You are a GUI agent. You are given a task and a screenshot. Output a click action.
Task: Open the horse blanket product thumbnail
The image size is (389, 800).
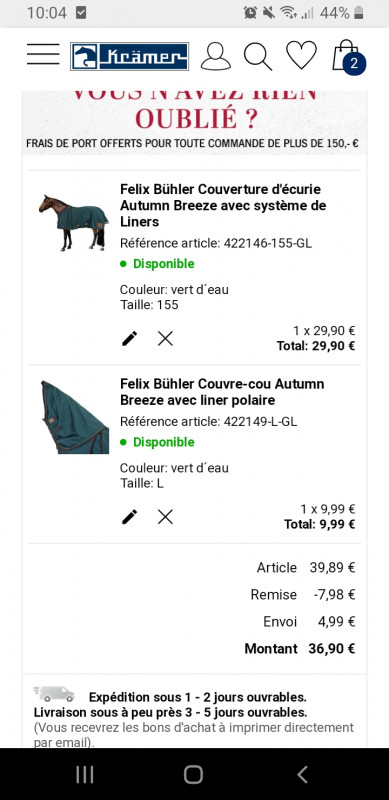coord(74,223)
